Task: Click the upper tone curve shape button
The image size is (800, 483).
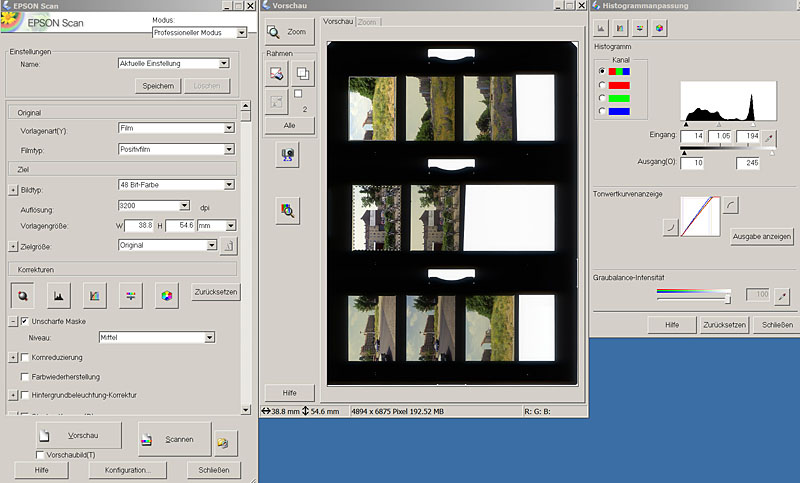Action: pos(731,206)
